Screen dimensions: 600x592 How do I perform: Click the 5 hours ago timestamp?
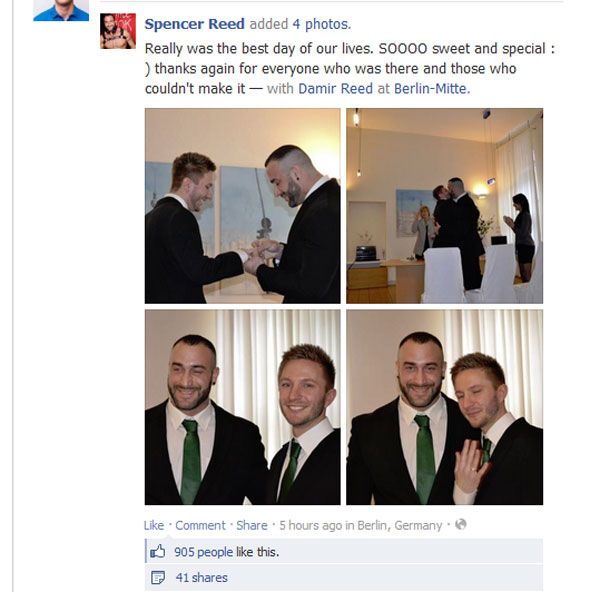coord(311,525)
